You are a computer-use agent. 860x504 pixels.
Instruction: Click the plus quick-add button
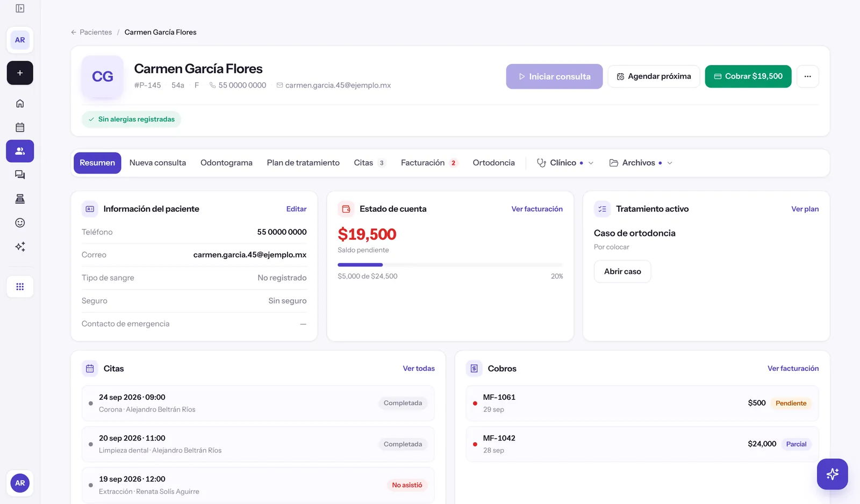(20, 73)
